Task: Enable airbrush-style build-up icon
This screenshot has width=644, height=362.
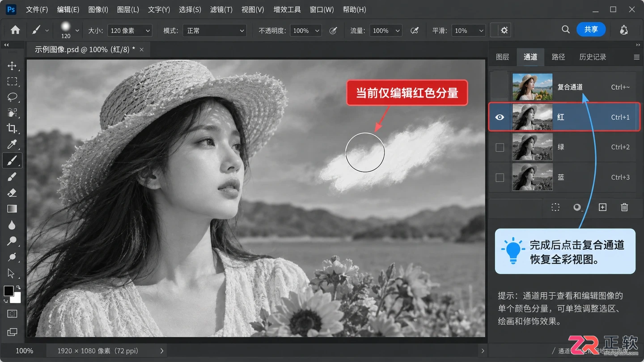Action: [x=415, y=30]
